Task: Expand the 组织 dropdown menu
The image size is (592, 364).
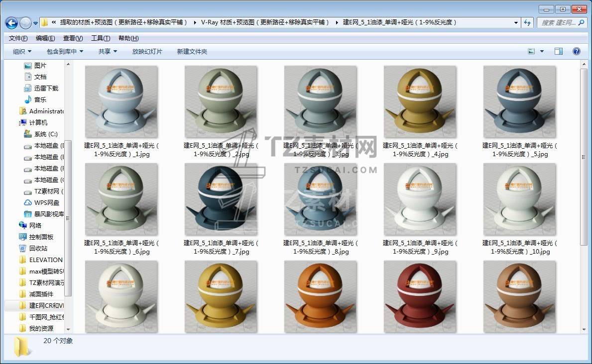Action: pos(22,51)
